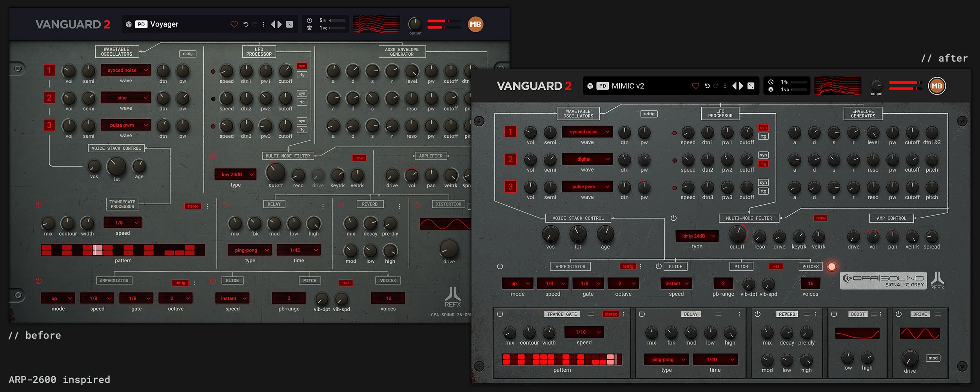Click the undo arrow in the MIMIC v2 header

tap(707, 86)
